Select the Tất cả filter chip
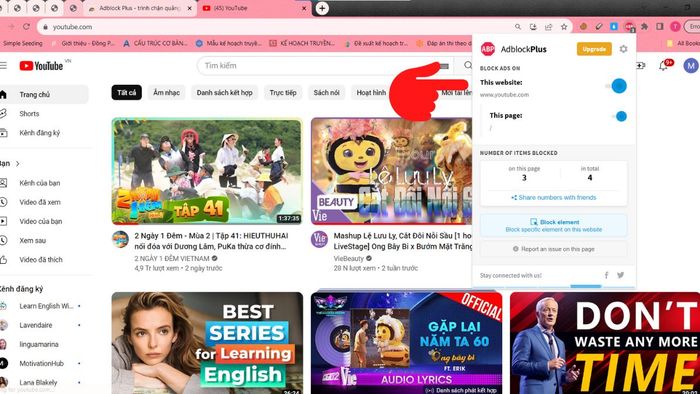 pos(126,92)
